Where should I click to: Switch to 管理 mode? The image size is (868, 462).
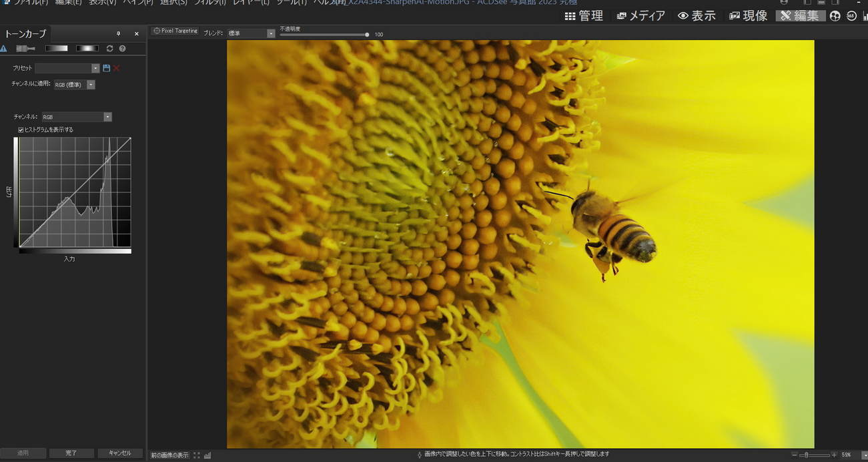coord(583,15)
